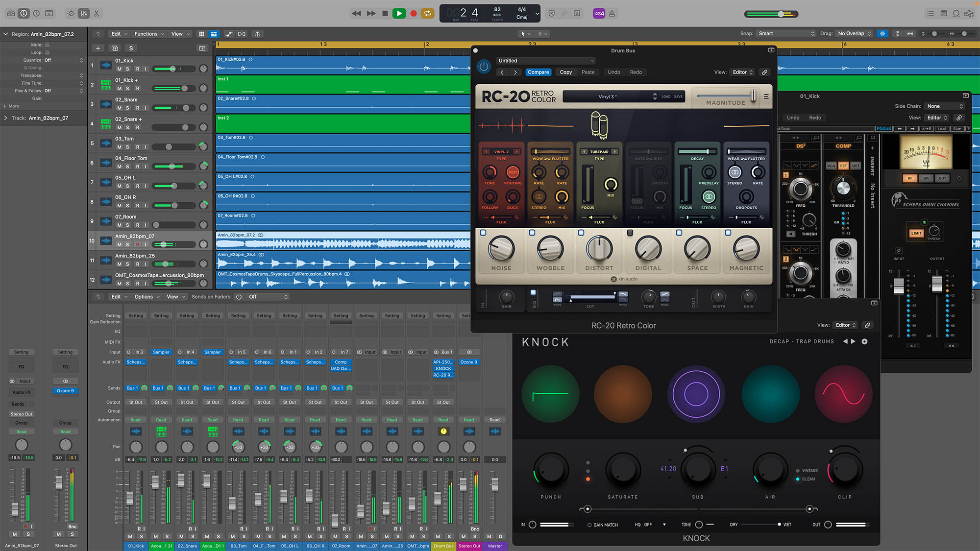
Task: Click the LOAD preset button in RC-20
Action: coord(666,96)
